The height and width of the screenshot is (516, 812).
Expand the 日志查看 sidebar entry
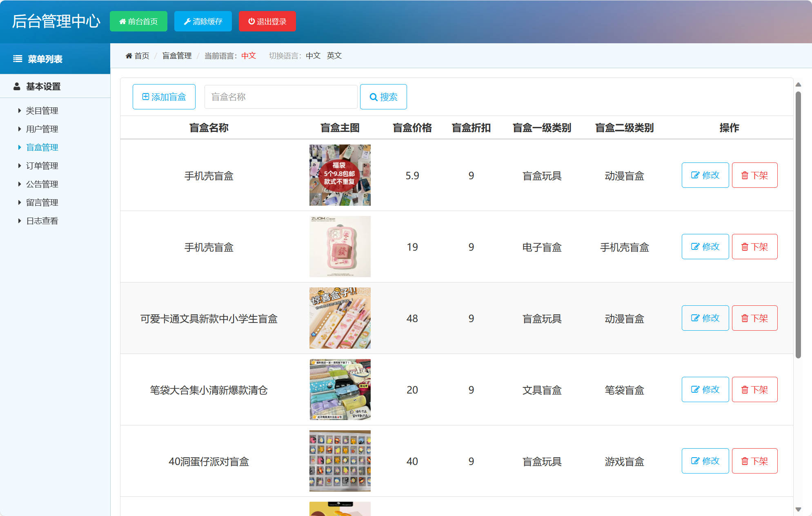pos(42,220)
